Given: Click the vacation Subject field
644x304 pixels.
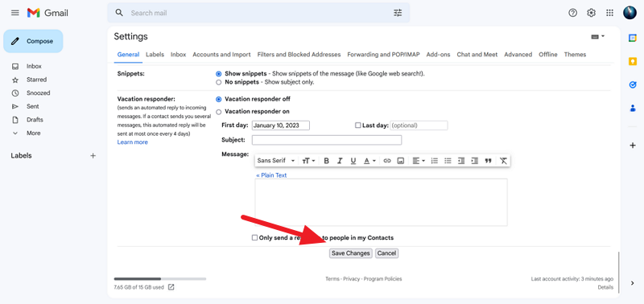Looking at the screenshot, I should coord(327,140).
